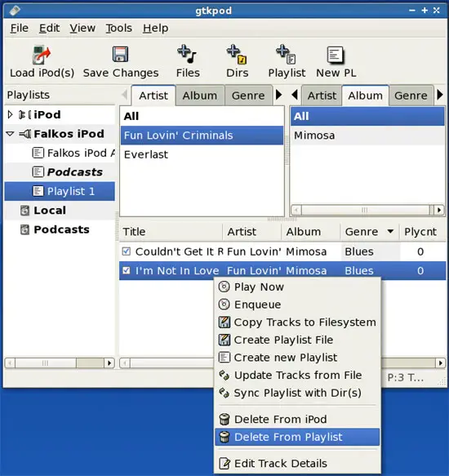Select Album tab in first sort pane
The image size is (449, 476).
(x=200, y=96)
